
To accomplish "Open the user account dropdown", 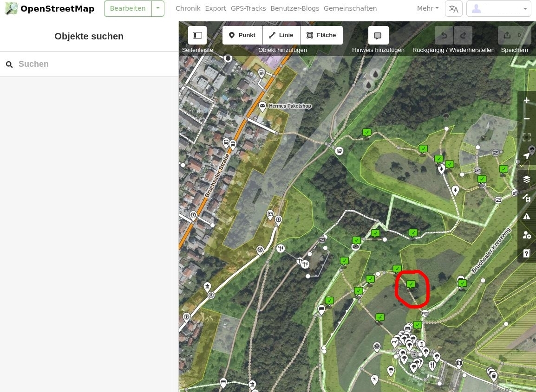I will [x=499, y=8].
